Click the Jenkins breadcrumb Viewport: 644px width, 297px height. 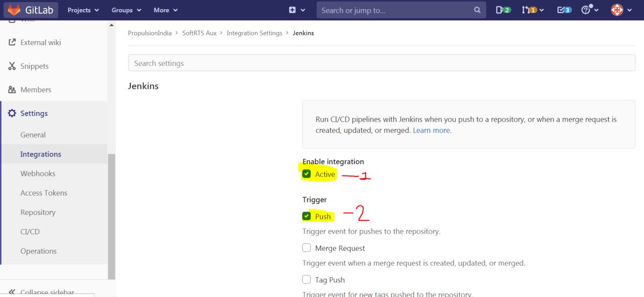[303, 33]
